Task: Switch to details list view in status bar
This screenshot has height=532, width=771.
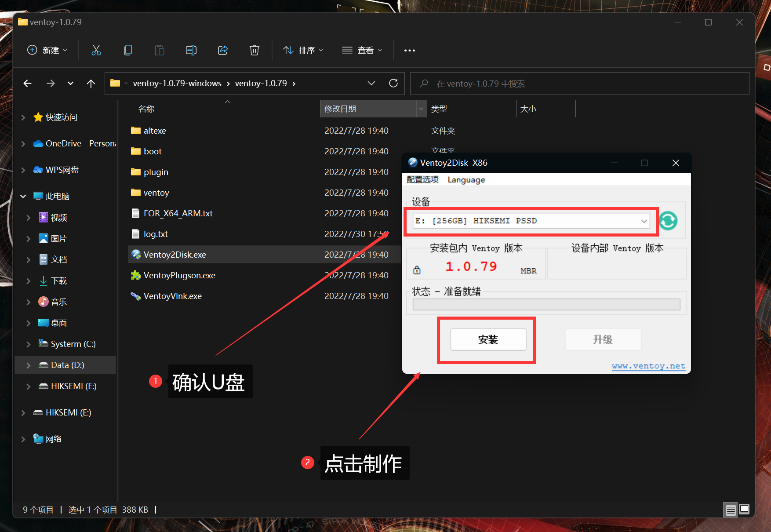Action: (x=731, y=510)
